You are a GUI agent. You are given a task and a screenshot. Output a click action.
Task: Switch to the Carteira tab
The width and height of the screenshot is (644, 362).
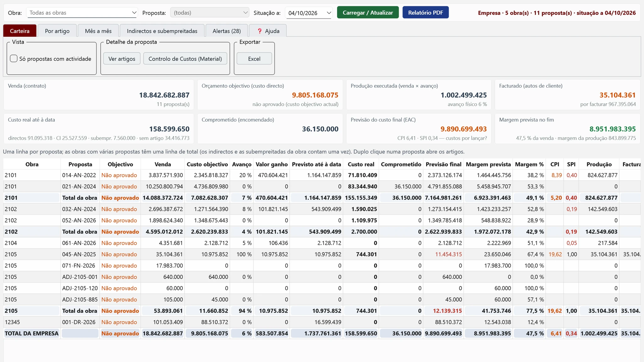pyautogui.click(x=20, y=31)
